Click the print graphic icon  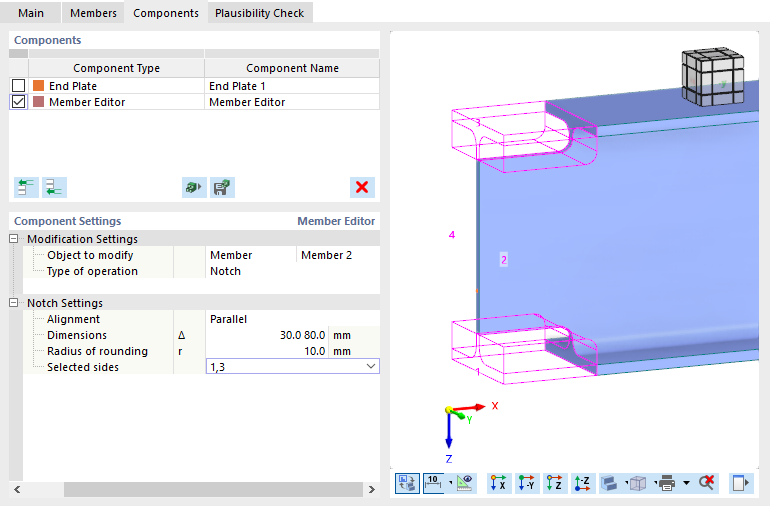[x=667, y=483]
